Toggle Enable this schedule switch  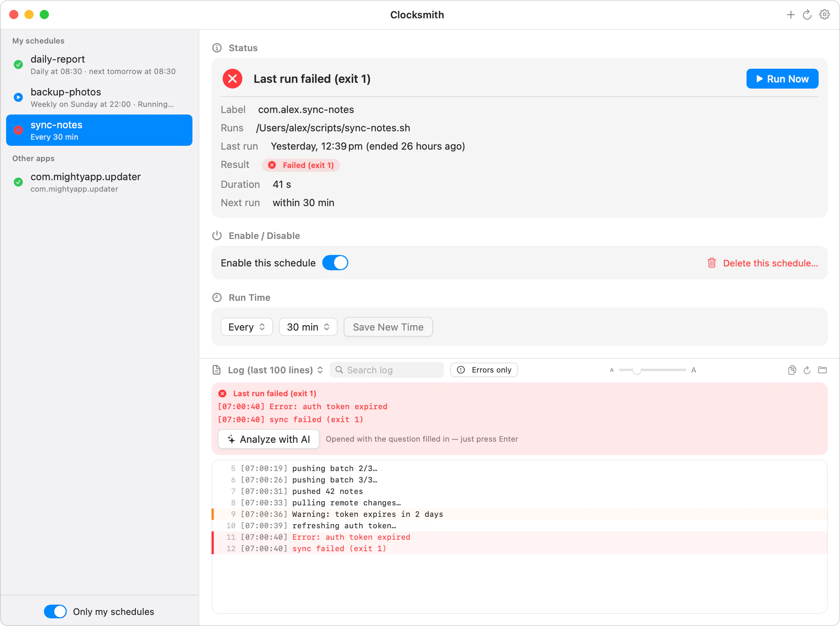(x=335, y=263)
